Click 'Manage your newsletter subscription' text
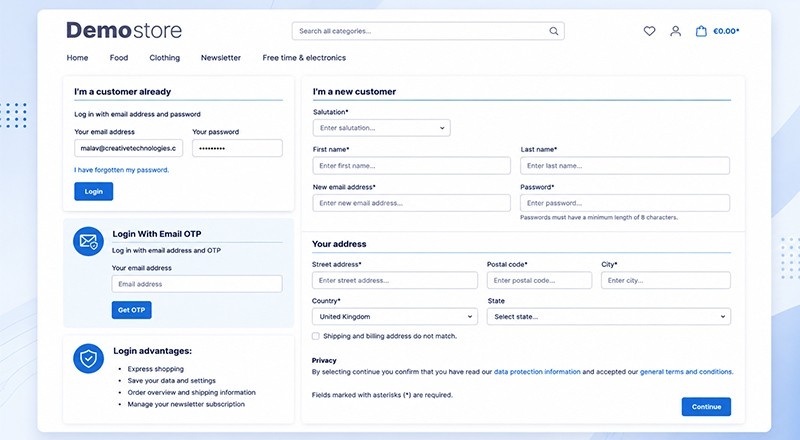800x440 pixels. (186, 404)
